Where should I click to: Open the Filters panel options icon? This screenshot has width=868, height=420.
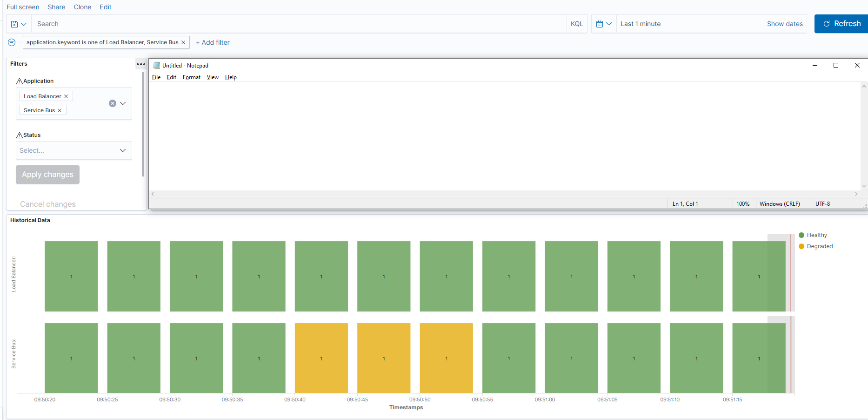click(141, 64)
